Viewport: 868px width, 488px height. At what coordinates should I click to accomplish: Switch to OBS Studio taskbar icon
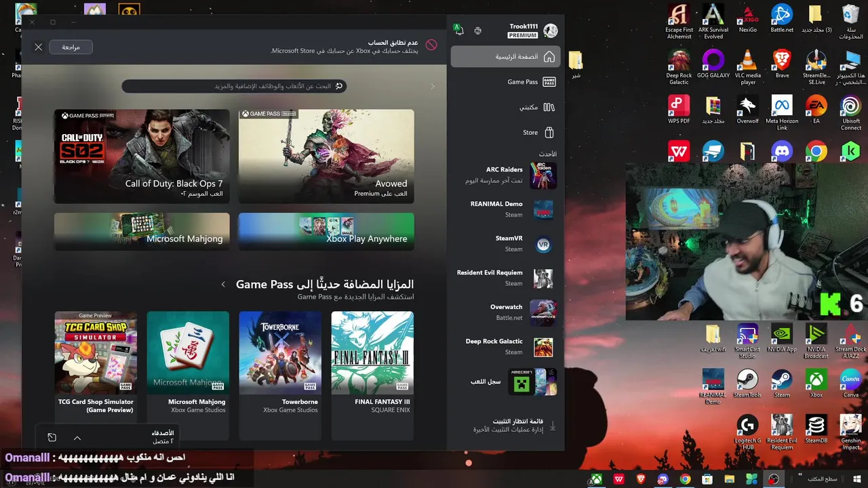point(773,479)
